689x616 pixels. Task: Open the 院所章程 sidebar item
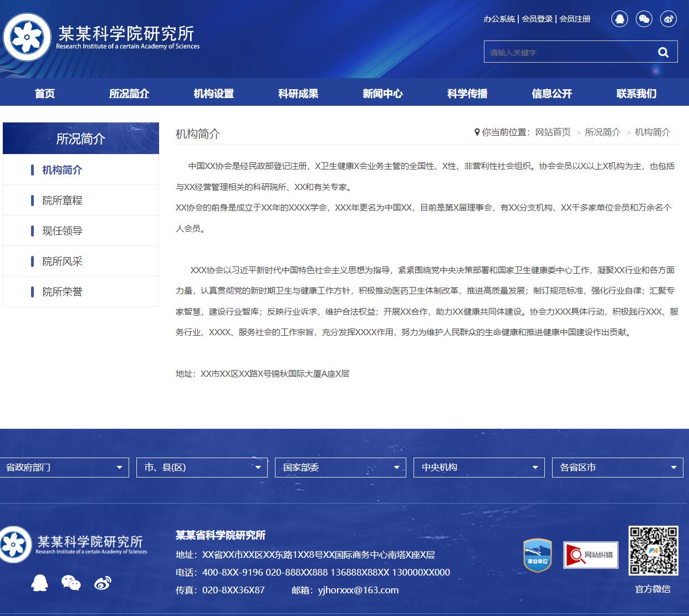(x=63, y=201)
